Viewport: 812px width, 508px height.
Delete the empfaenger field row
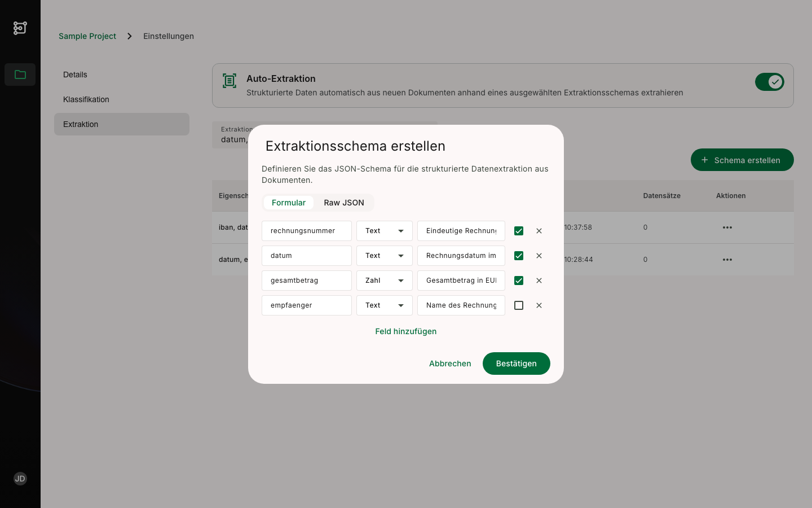pos(539,305)
